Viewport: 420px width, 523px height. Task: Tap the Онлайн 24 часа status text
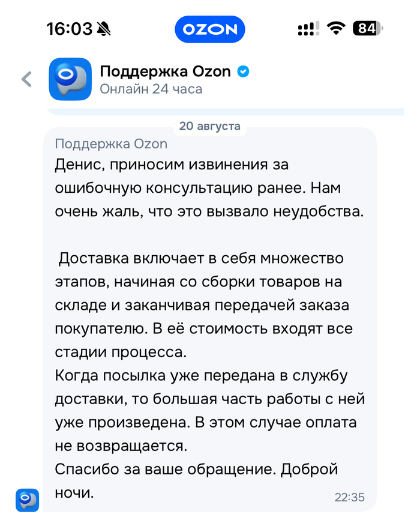click(x=151, y=89)
